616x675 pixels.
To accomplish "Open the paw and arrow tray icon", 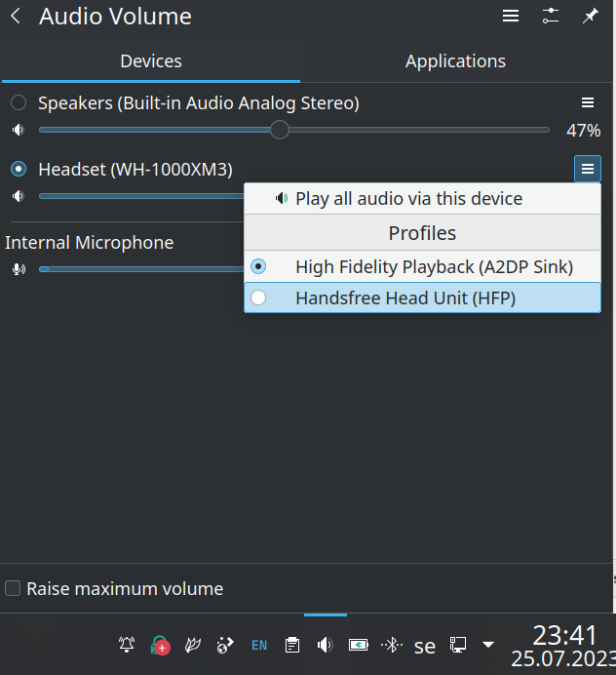I will pos(225,645).
